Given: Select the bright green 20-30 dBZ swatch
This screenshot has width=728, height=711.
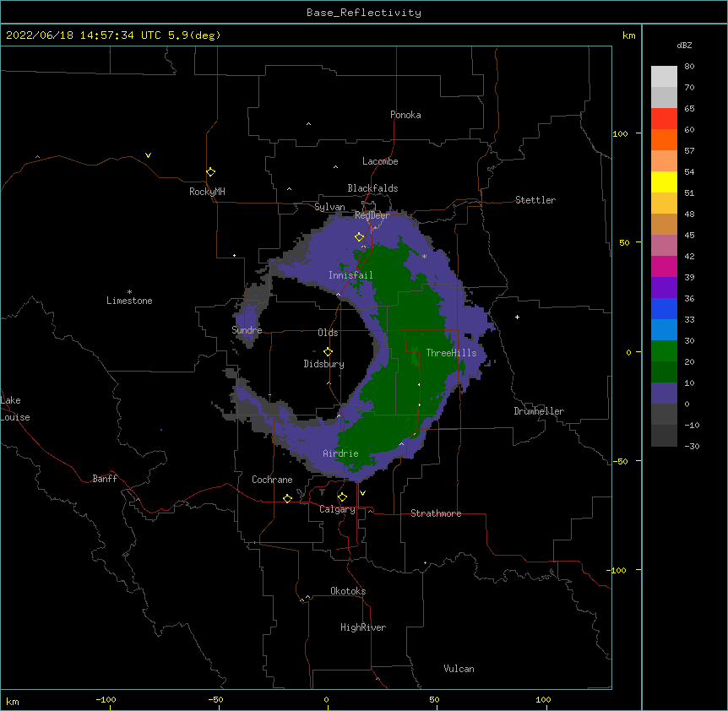Looking at the screenshot, I should [664, 351].
